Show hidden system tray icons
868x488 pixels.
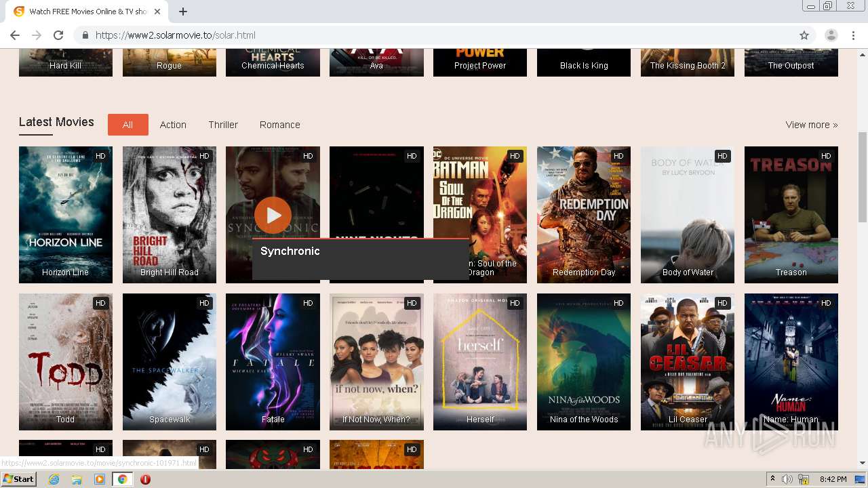pyautogui.click(x=772, y=479)
